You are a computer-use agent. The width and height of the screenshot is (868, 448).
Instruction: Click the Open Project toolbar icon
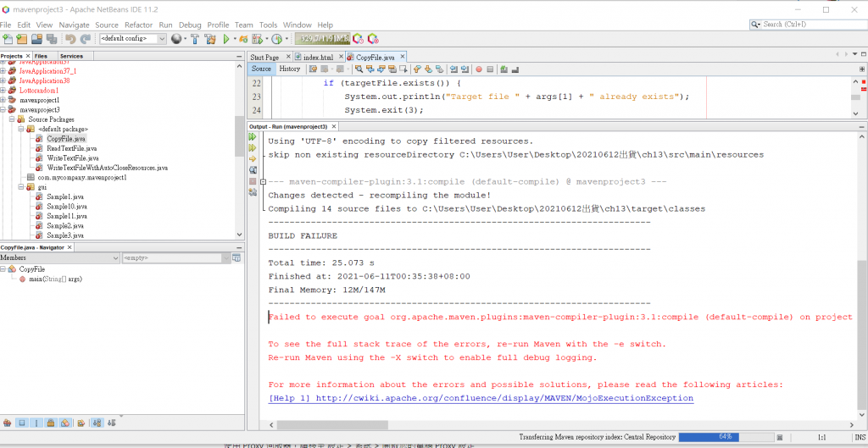(x=36, y=39)
